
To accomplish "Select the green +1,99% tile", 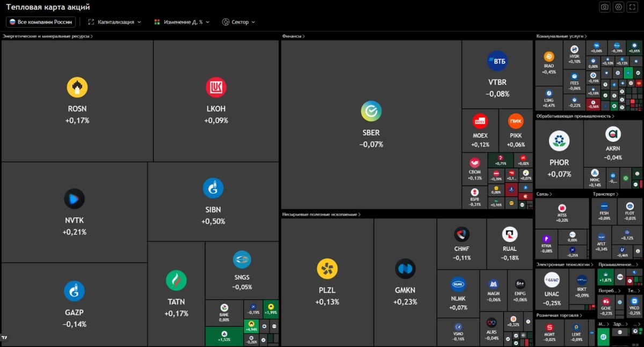I will pyautogui.click(x=270, y=309).
